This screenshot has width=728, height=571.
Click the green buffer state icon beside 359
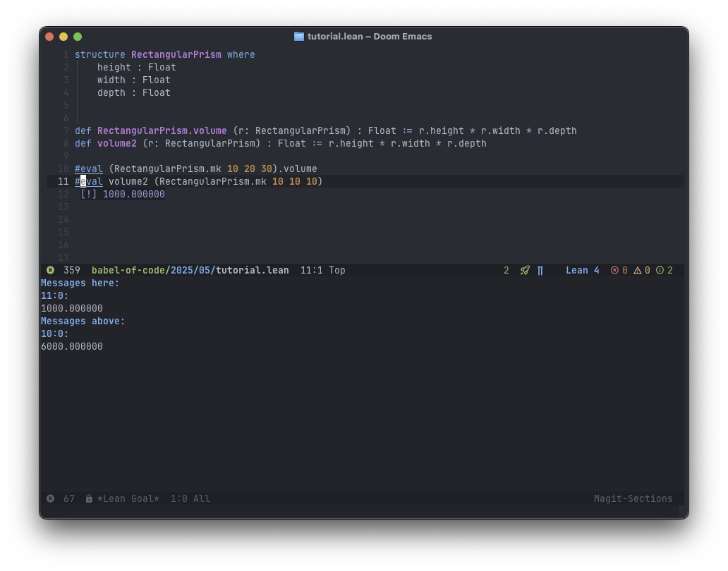(50, 270)
